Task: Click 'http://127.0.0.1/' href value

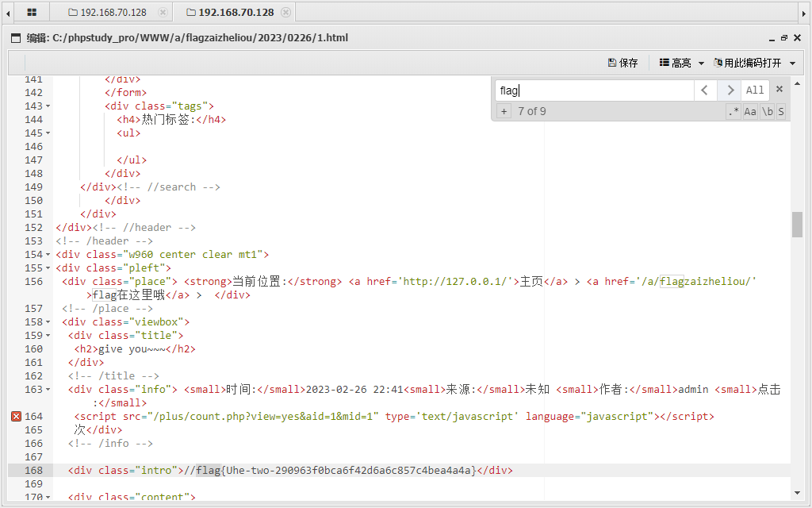Action: [458, 282]
